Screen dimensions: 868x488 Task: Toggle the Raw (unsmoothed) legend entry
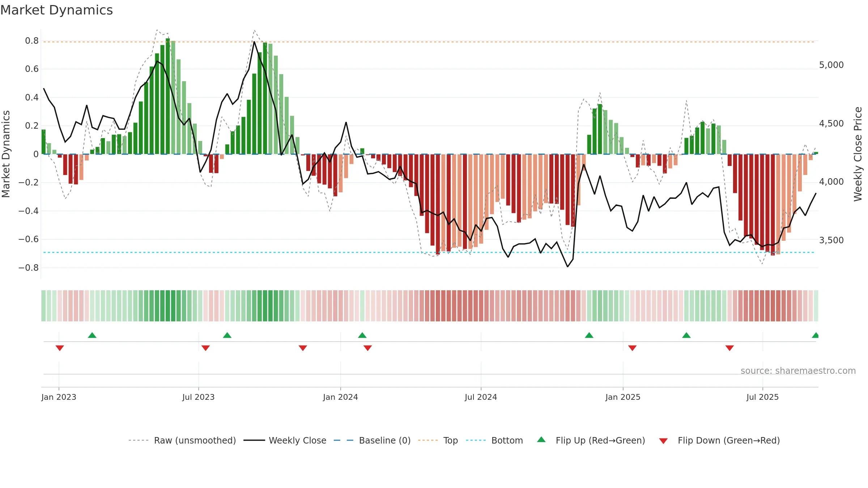(182, 440)
